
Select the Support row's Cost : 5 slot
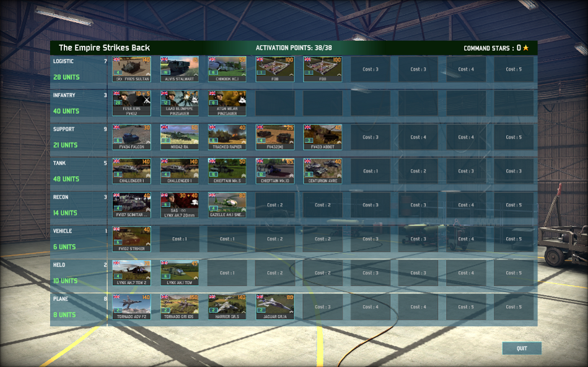(514, 137)
